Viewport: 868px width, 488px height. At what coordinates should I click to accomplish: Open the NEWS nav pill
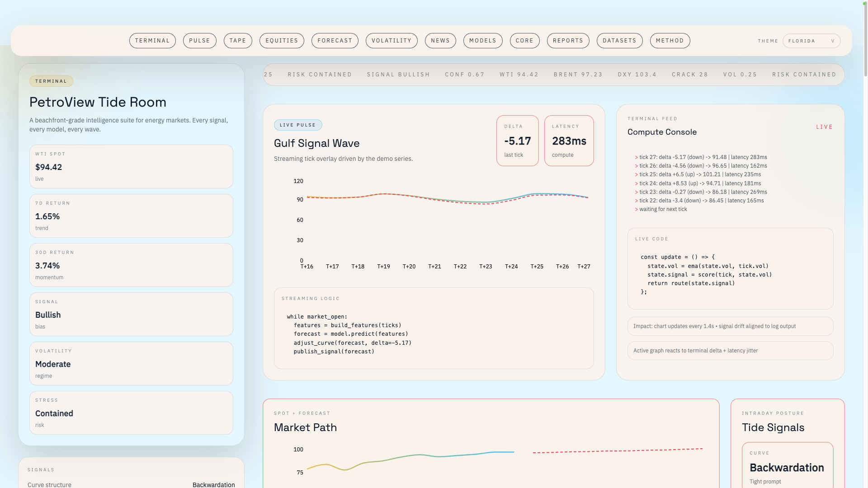coord(440,41)
